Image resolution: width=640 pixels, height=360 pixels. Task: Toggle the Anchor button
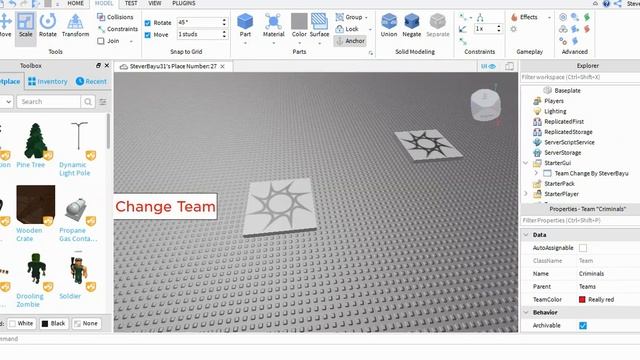click(350, 41)
